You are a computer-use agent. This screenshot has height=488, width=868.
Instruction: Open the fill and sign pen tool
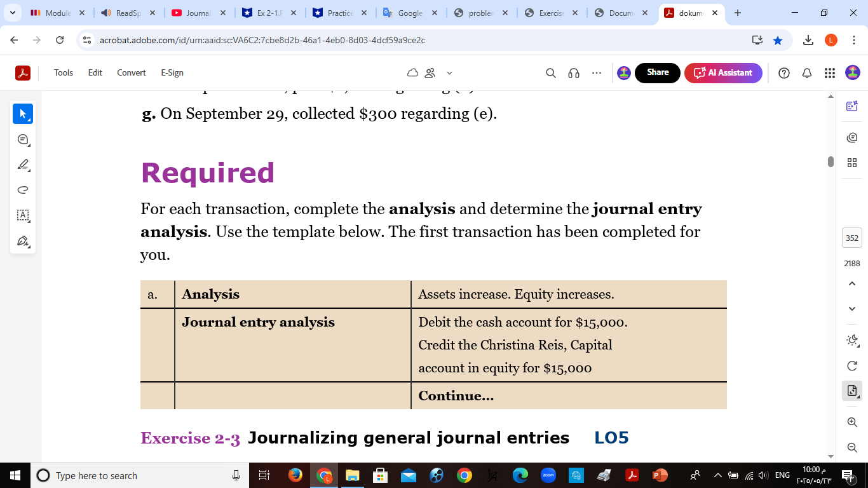coord(23,241)
